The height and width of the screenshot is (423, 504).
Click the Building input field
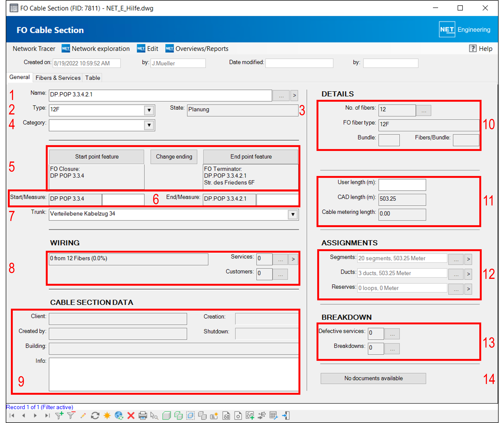coord(174,349)
